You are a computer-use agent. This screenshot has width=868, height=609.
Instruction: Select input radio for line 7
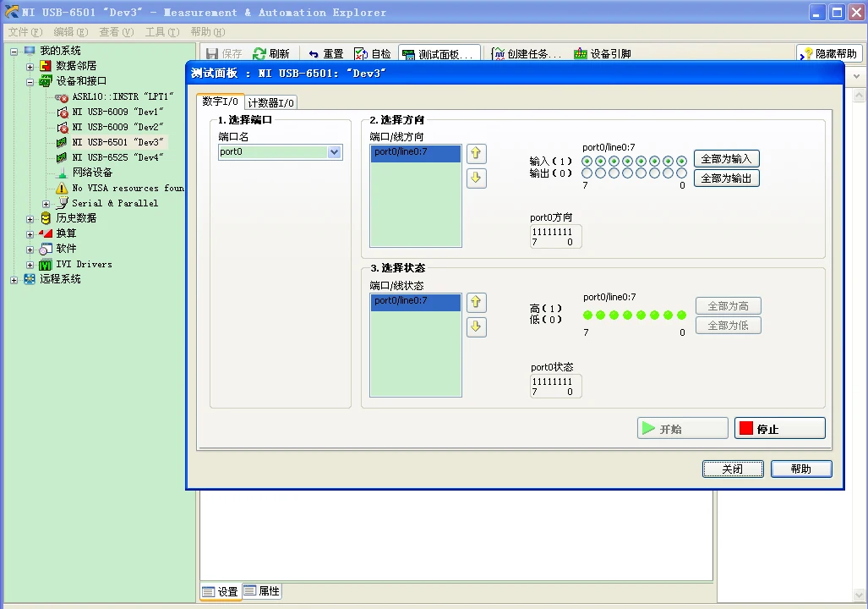587,161
